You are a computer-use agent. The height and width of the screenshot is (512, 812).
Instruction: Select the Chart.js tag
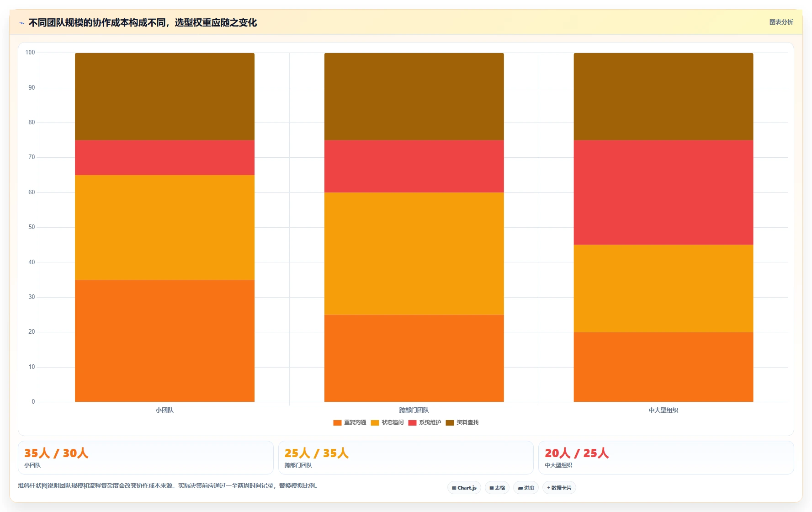464,488
